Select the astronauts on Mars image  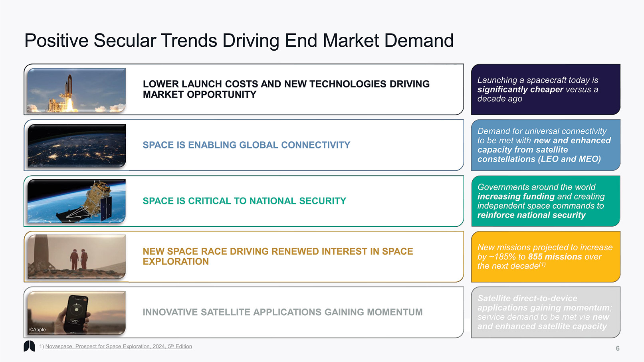coord(76,256)
